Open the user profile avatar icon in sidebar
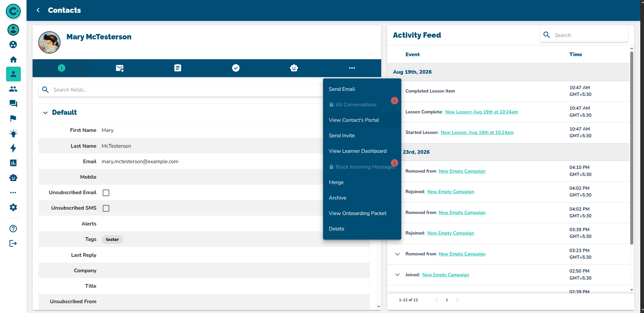Image resolution: width=644 pixels, height=313 pixels. [13, 30]
